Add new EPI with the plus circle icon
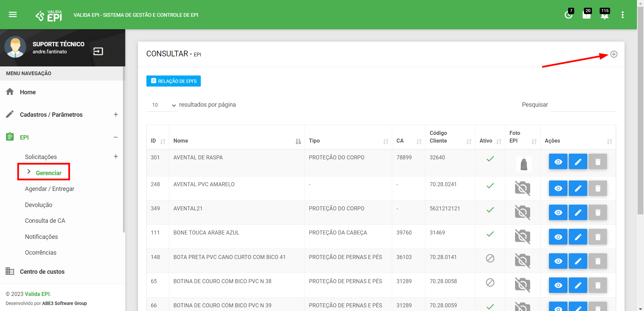Image resolution: width=644 pixels, height=311 pixels. [x=614, y=54]
